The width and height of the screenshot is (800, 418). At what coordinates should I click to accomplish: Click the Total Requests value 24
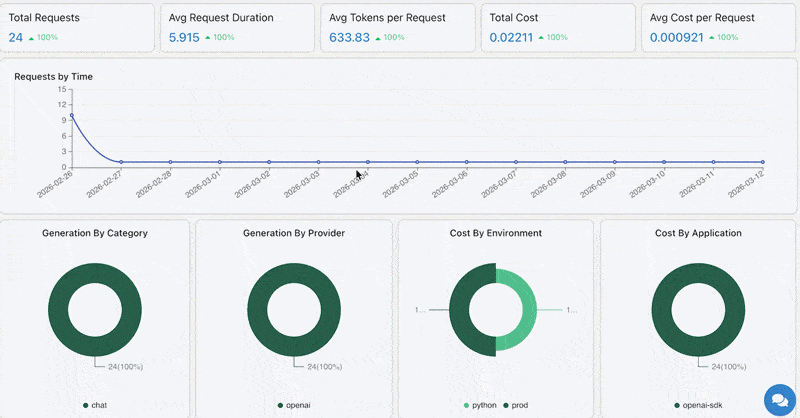pos(16,38)
